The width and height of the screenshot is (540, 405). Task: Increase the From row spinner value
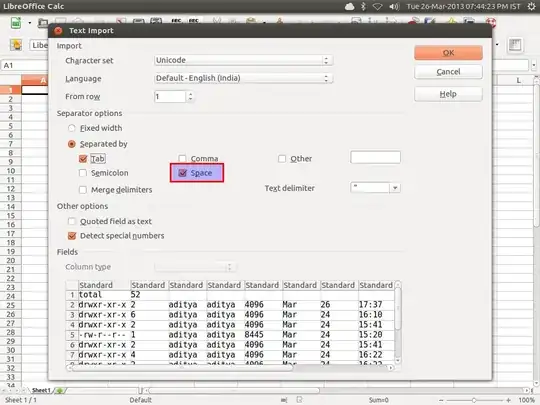click(190, 94)
